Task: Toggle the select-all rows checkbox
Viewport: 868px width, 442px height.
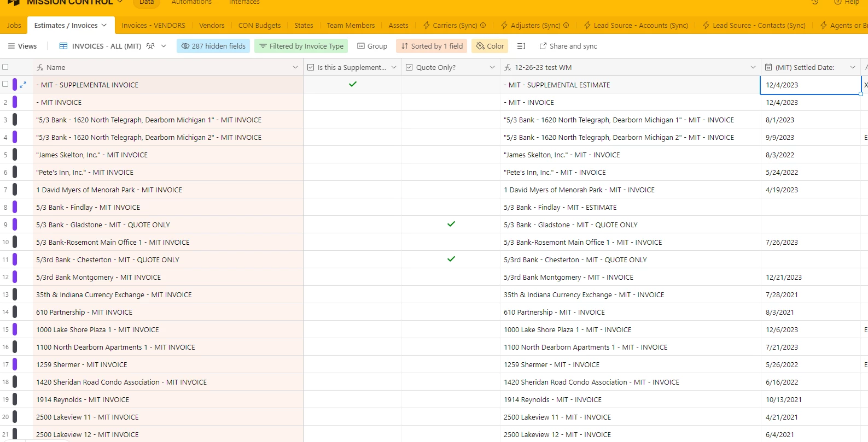Action: tap(5, 67)
